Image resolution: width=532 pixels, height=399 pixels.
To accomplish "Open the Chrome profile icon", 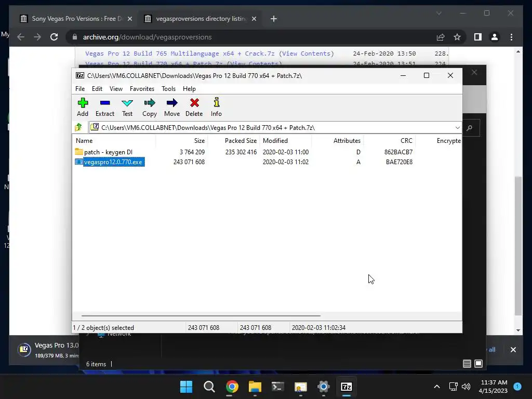I will (x=495, y=37).
